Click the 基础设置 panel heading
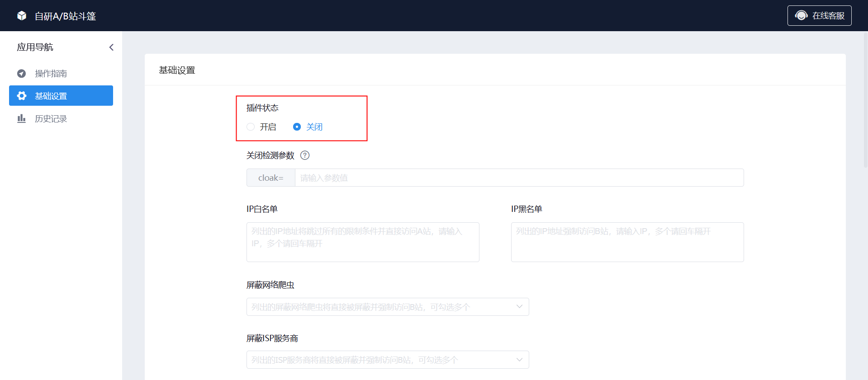868x380 pixels. pos(177,70)
